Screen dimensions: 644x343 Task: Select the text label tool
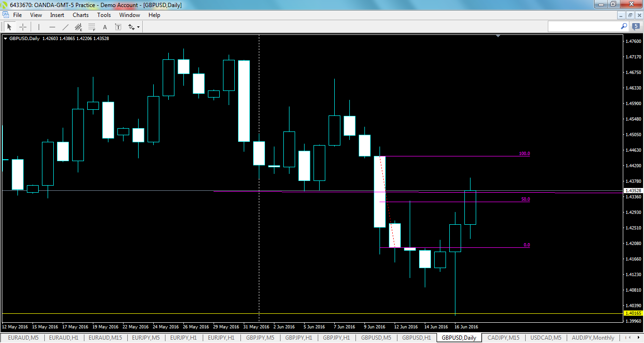coord(118,27)
